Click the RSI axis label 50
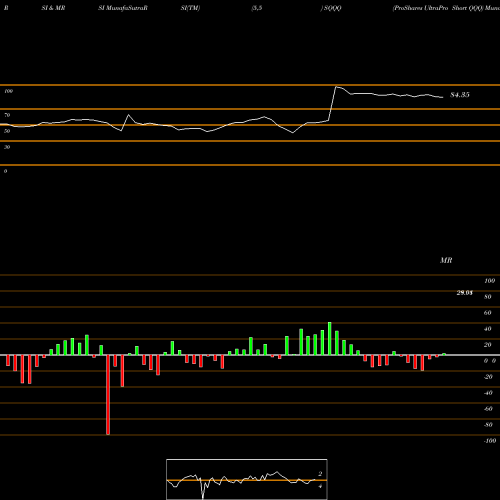 (x=7, y=131)
